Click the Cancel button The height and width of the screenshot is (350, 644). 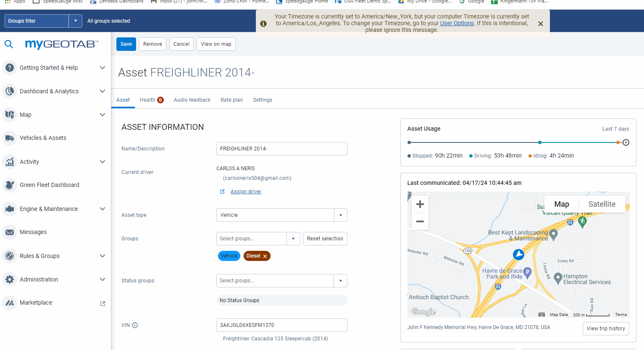pyautogui.click(x=181, y=44)
